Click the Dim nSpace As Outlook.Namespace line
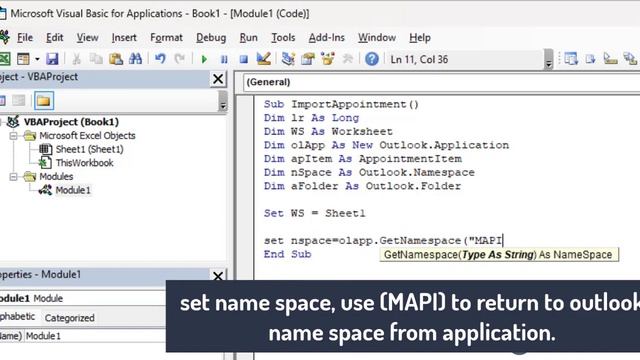 point(369,173)
